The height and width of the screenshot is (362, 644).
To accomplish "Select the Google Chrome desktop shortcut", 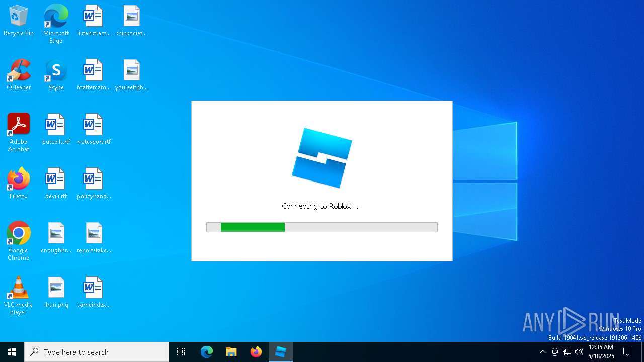I will coord(19,241).
